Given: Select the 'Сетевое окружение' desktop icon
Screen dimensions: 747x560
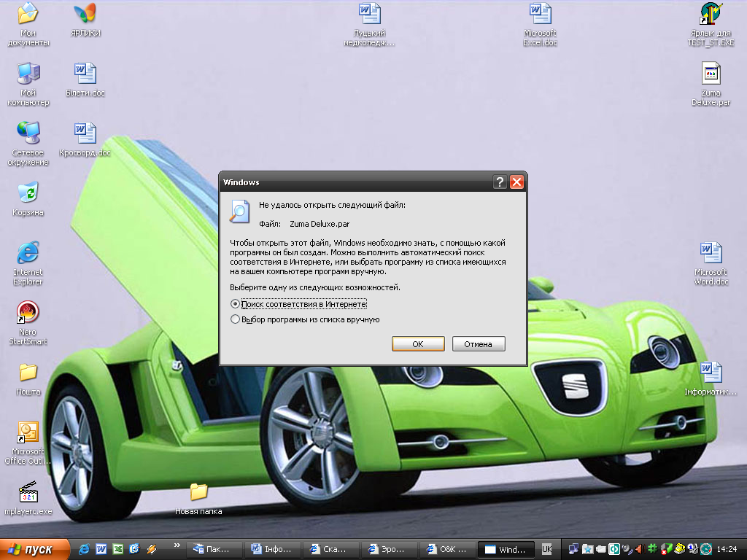Looking at the screenshot, I should 28,144.
